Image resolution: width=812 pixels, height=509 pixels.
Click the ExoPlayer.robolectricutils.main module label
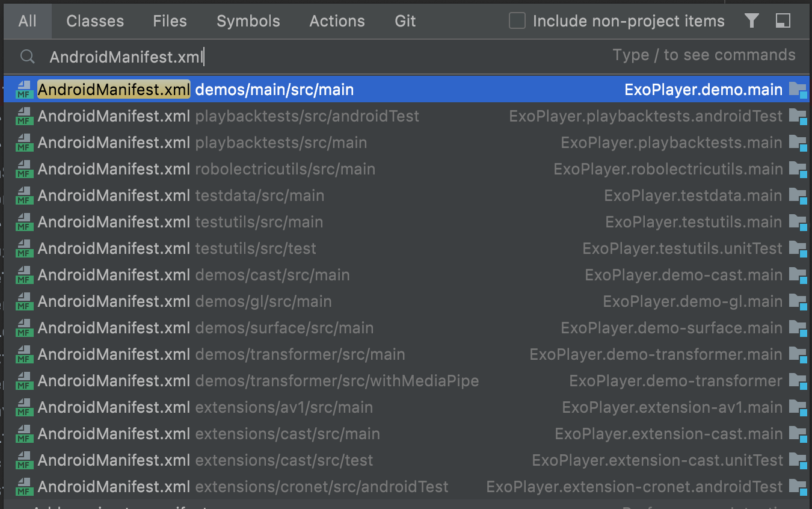[x=668, y=169]
